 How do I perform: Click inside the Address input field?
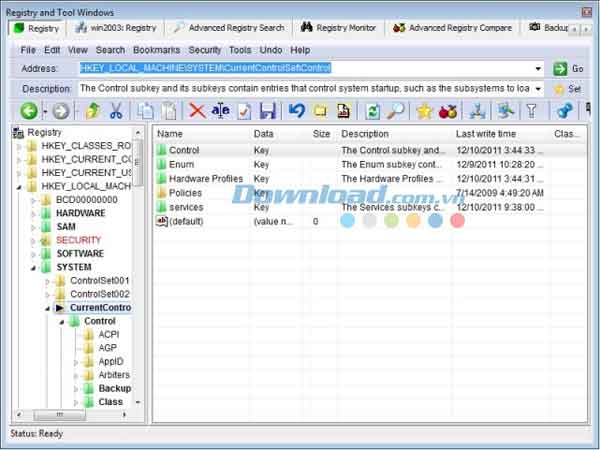[306, 69]
